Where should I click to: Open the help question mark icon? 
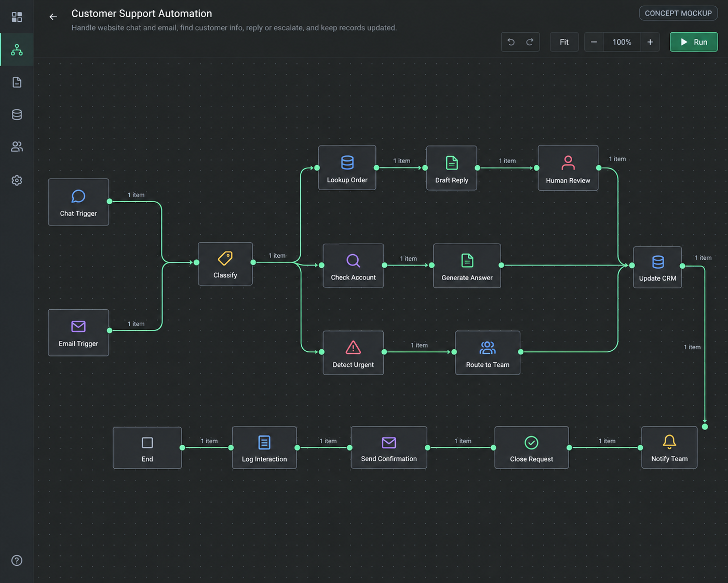17,560
